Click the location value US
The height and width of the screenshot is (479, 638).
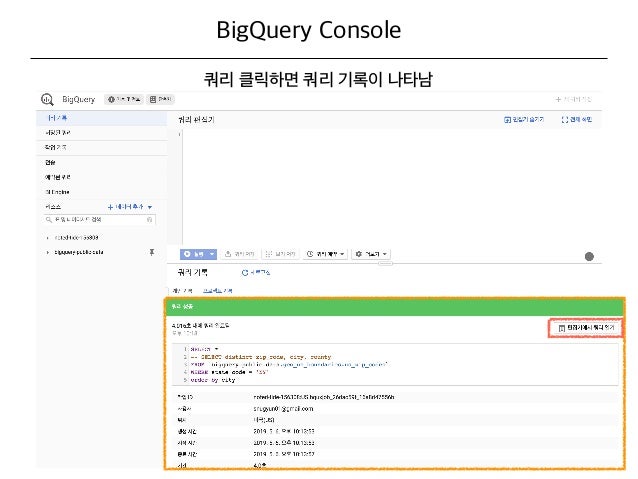pos(264,420)
